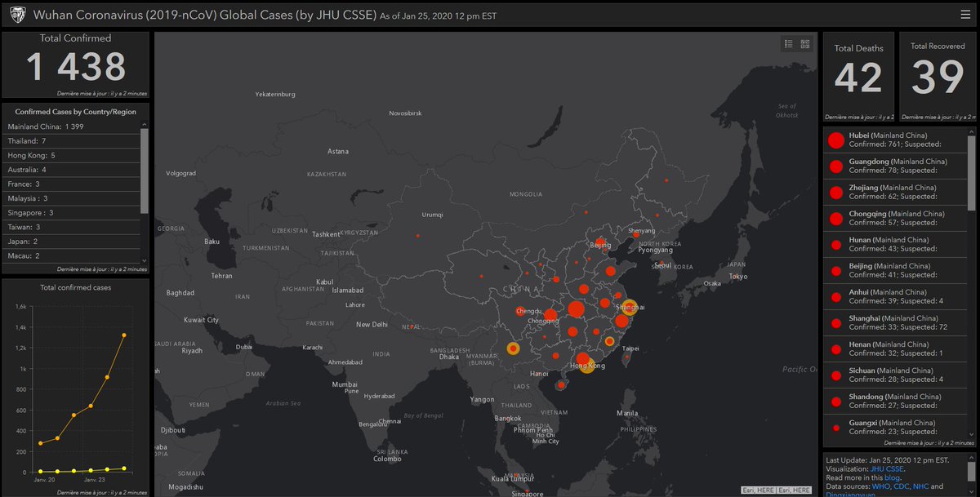Open the basemap gallery grid icon
Image resolution: width=980 pixels, height=497 pixels.
click(805, 44)
